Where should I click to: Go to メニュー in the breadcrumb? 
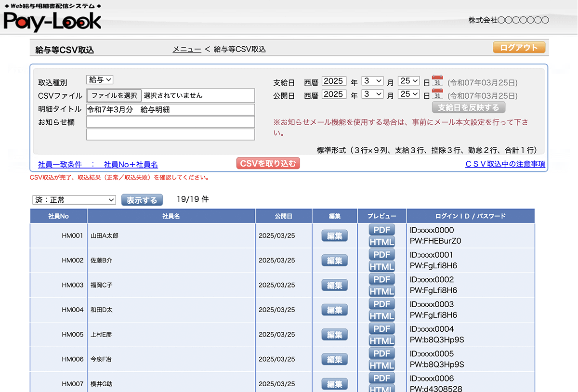pyautogui.click(x=187, y=49)
